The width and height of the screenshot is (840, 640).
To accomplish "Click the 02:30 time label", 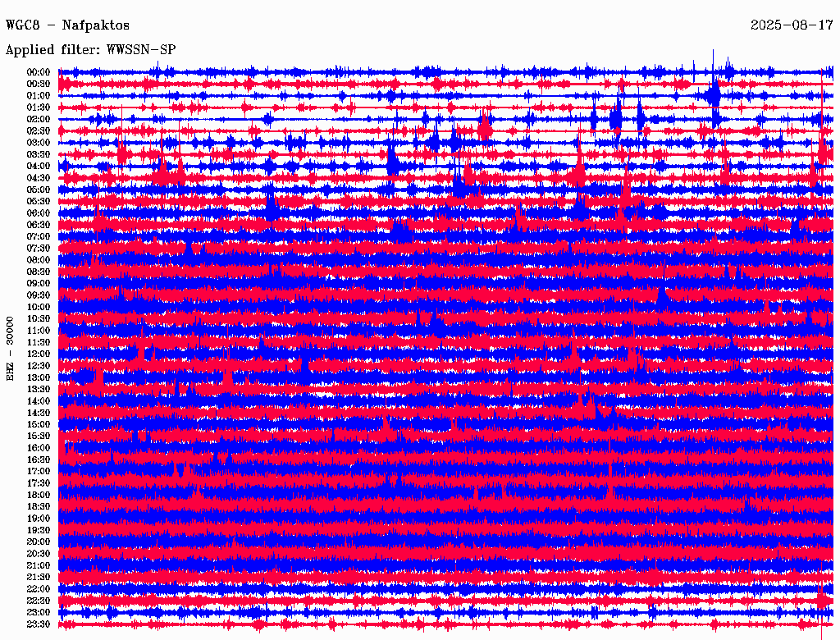I will (x=39, y=130).
